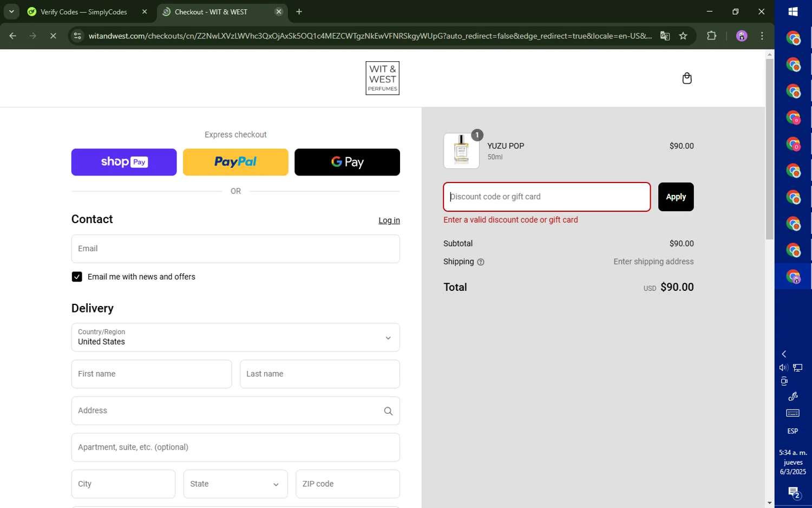Apply the discount code
The image size is (812, 508).
pyautogui.click(x=676, y=197)
